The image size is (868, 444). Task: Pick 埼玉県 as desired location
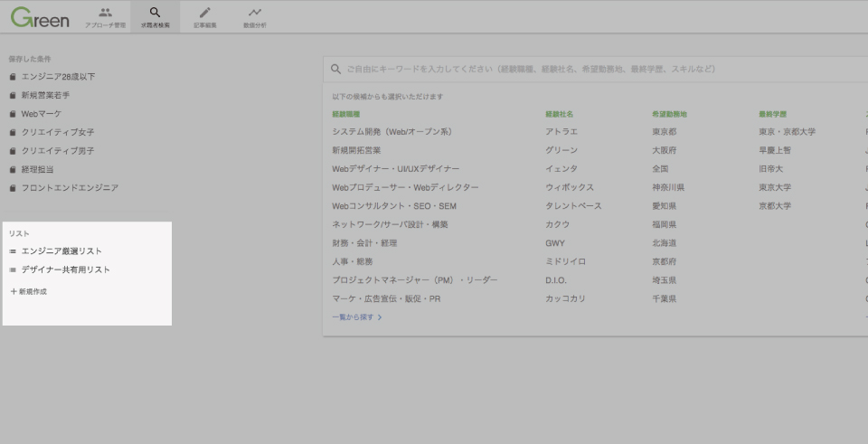click(x=665, y=280)
